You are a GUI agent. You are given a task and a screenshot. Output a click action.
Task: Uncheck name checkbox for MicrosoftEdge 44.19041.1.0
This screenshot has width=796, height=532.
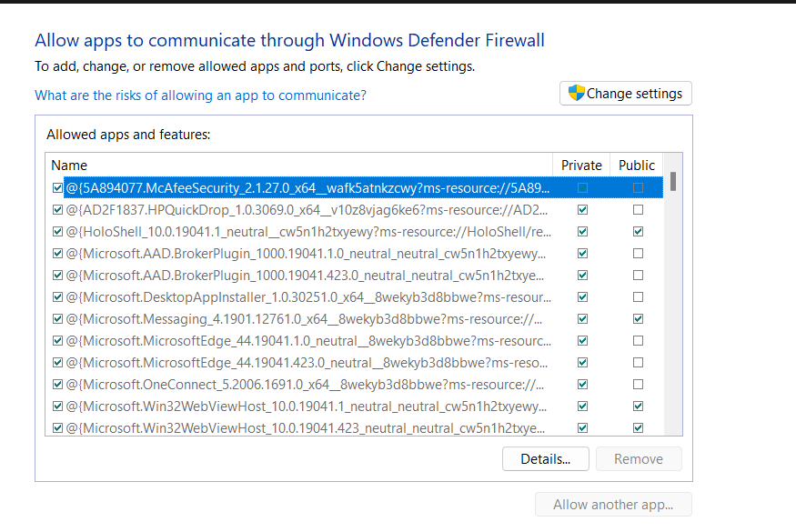pos(58,341)
